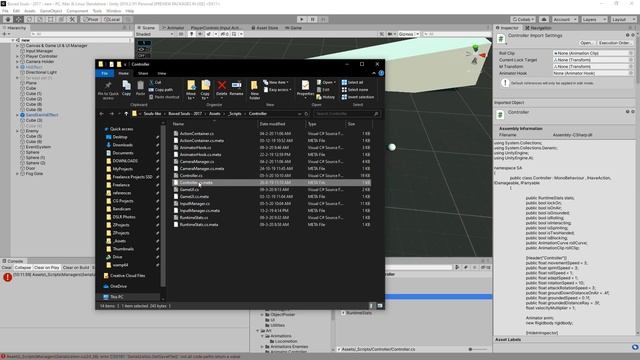Toggle Local handle rotation mode
The image size is (640, 360).
pyautogui.click(x=111, y=19)
